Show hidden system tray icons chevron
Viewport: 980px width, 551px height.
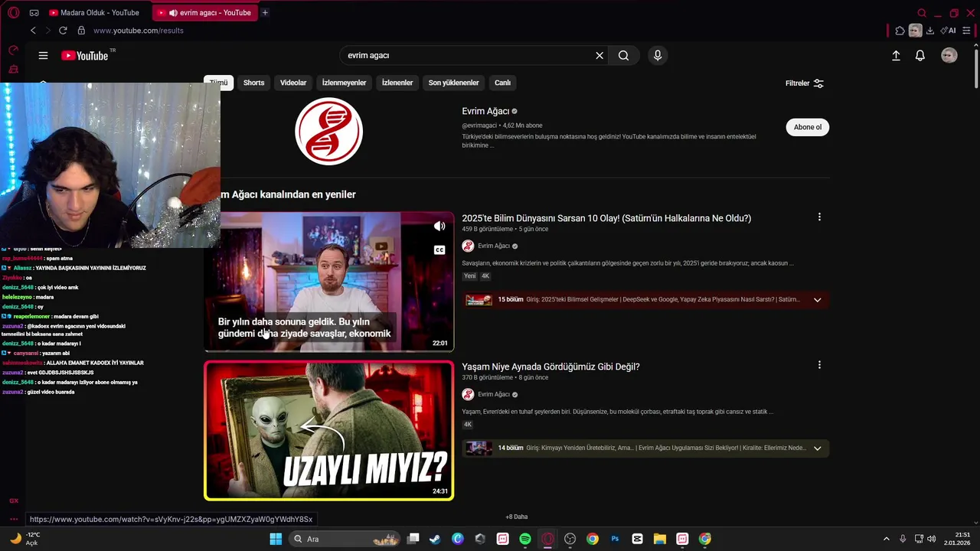tap(887, 539)
